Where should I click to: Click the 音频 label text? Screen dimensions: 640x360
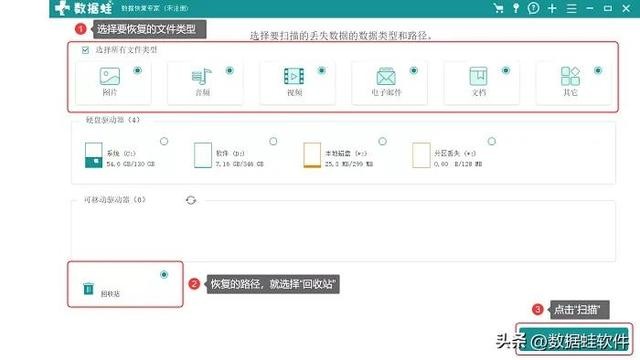[x=202, y=93]
